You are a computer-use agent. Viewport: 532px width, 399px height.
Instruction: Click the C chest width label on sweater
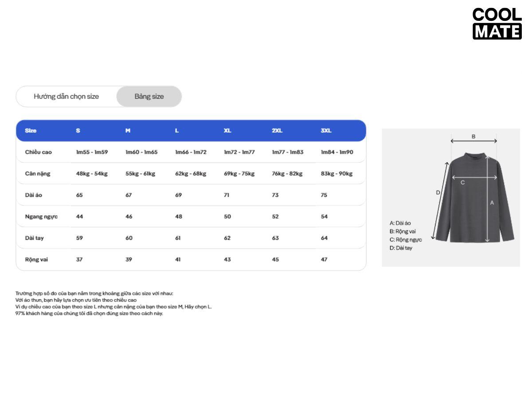[x=462, y=182]
